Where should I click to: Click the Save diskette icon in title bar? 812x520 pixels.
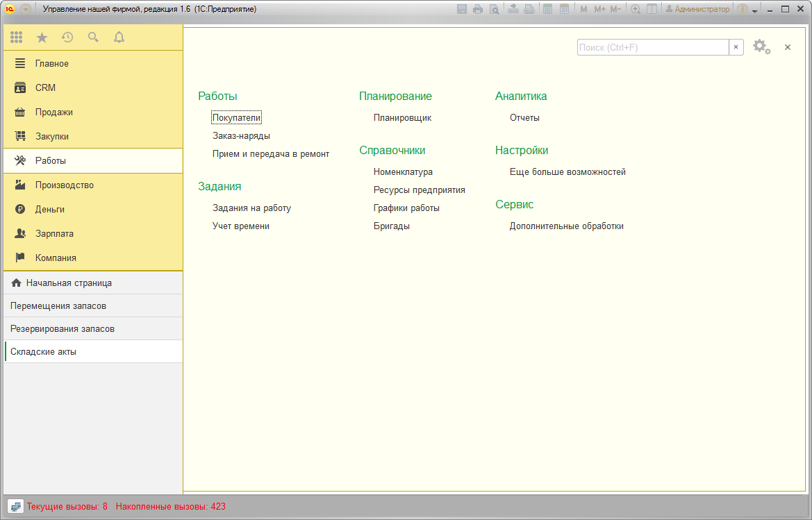coord(462,9)
